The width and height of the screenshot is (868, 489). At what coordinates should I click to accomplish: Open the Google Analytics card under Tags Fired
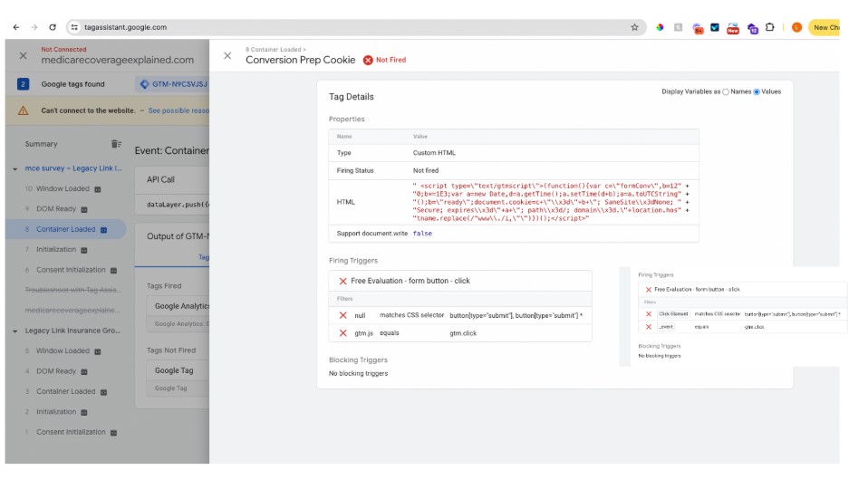[178, 313]
